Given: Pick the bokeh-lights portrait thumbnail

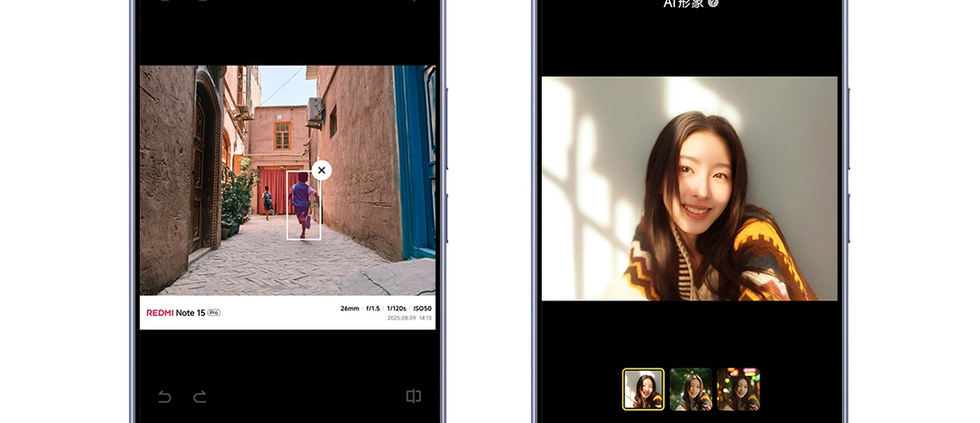Looking at the screenshot, I should pyautogui.click(x=738, y=389).
